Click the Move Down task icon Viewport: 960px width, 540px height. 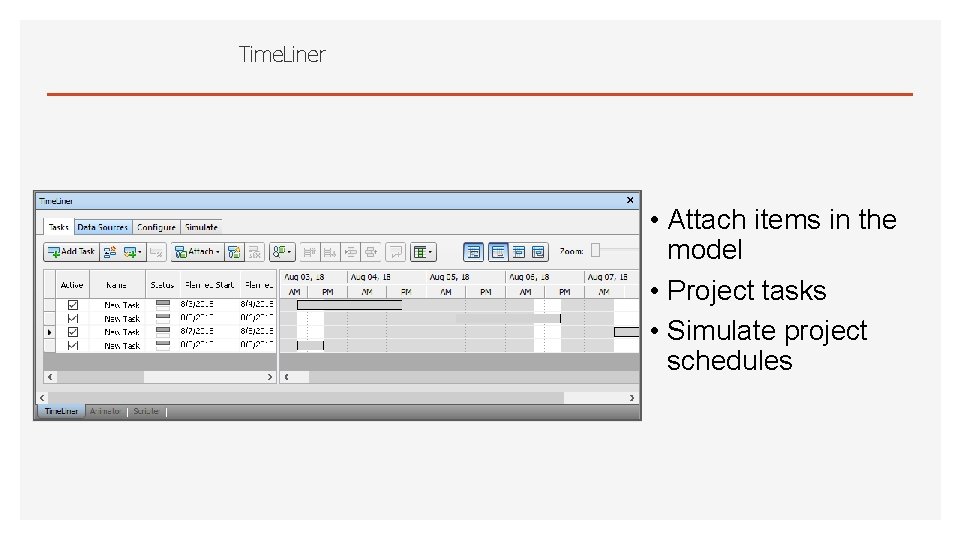[330, 252]
